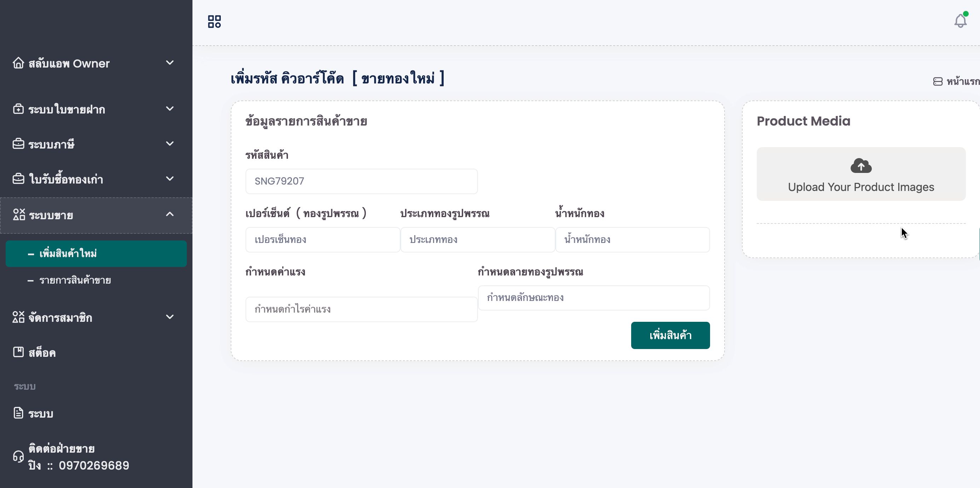Viewport: 980px width, 488px height.
Task: Click Upload Your Product Images area
Action: (x=860, y=187)
